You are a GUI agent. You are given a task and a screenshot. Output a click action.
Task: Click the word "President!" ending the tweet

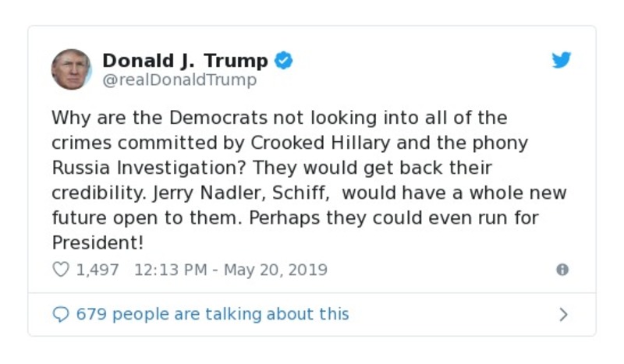[x=97, y=242]
